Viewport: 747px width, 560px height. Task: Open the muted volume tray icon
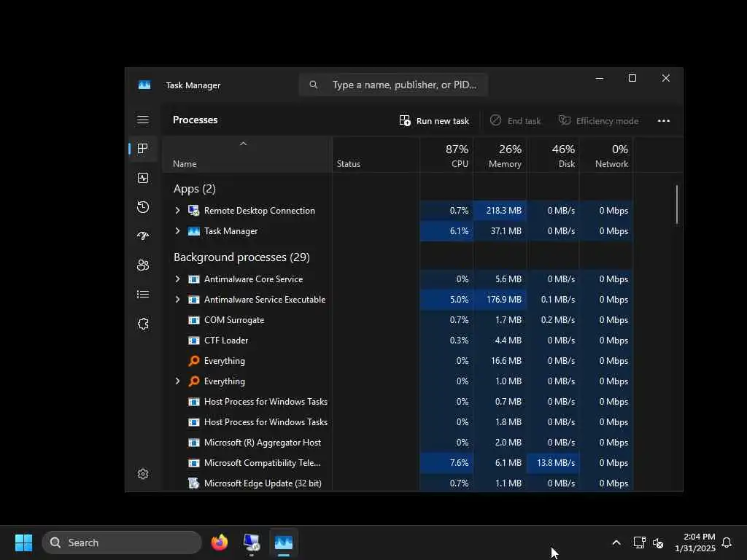pyautogui.click(x=658, y=542)
